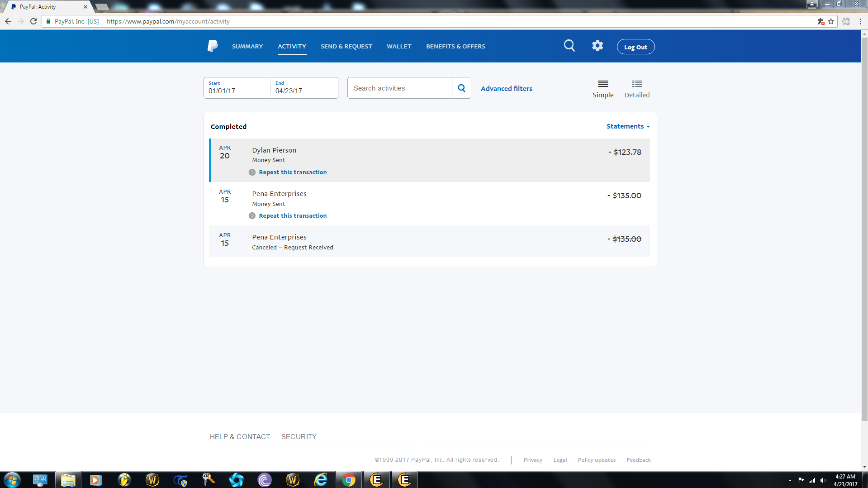
Task: Click the Feedback footer link
Action: coord(639,460)
